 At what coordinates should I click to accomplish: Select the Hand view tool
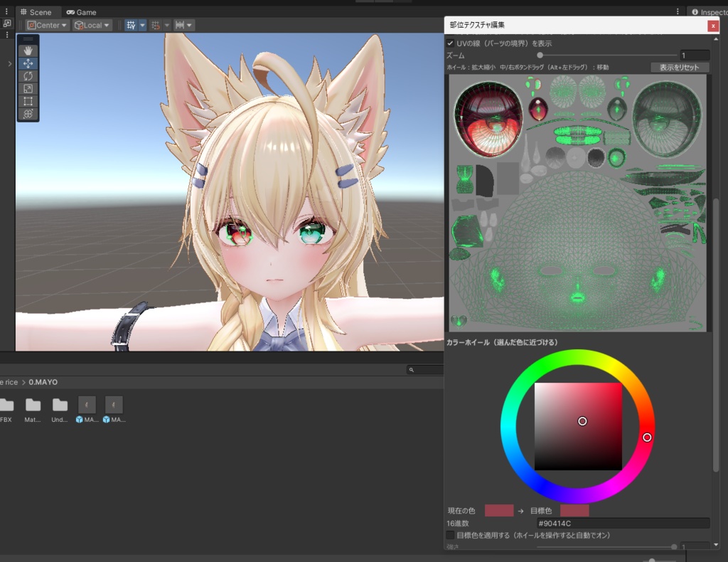(x=28, y=51)
